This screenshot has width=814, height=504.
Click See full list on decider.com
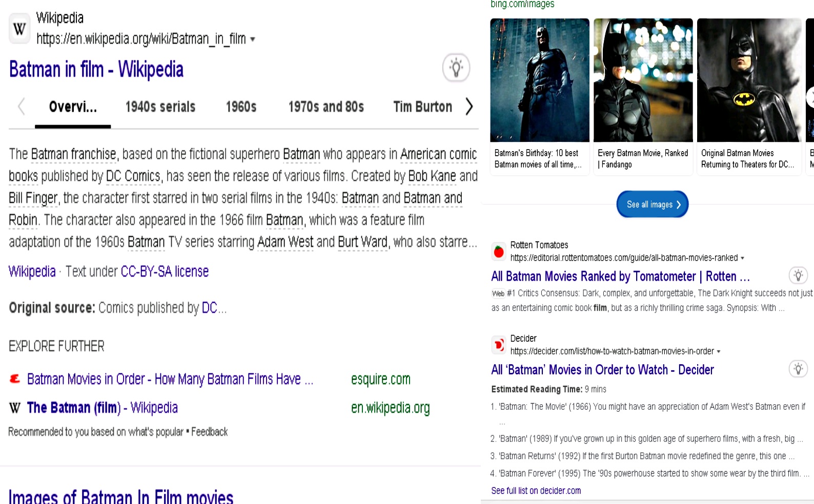pos(536,491)
